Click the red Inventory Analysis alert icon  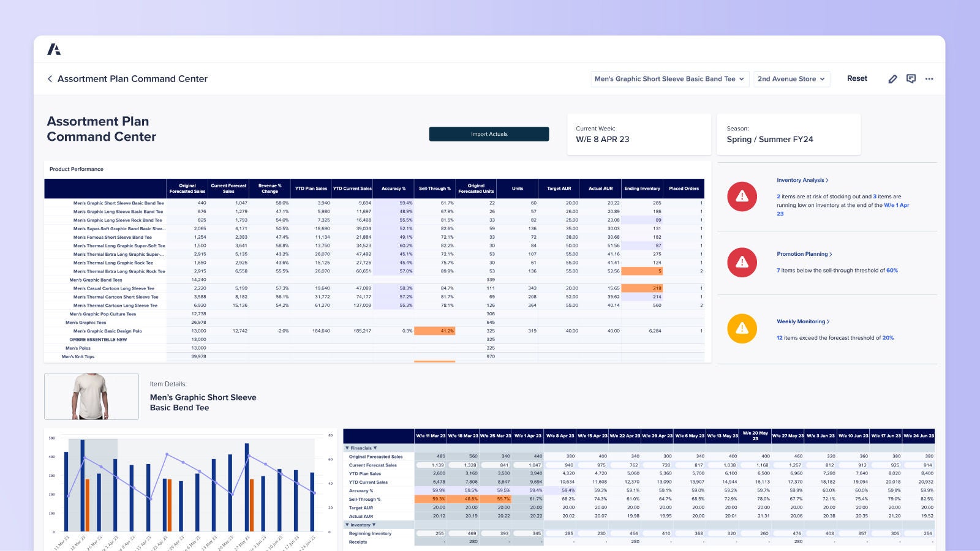(x=742, y=196)
